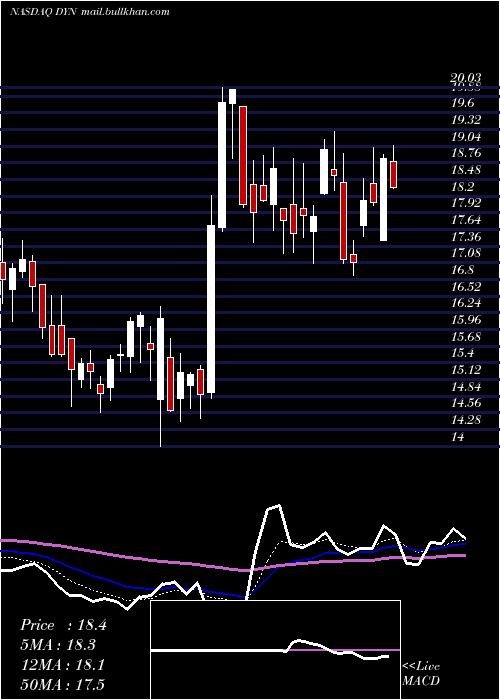
Task: Click the 12MA : 18.1 readout
Action: (62, 665)
